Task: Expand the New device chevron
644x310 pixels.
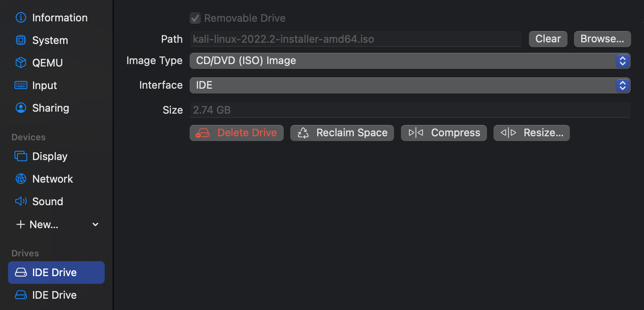Action: (95, 225)
